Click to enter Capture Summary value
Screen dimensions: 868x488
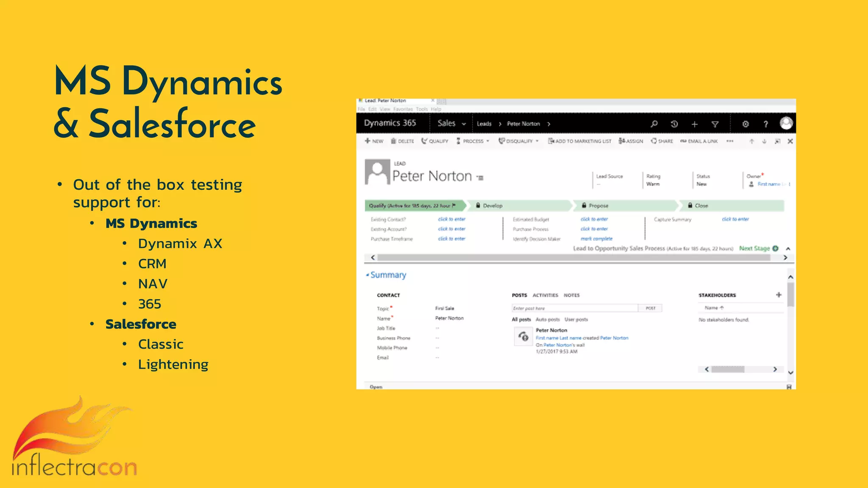[735, 219]
